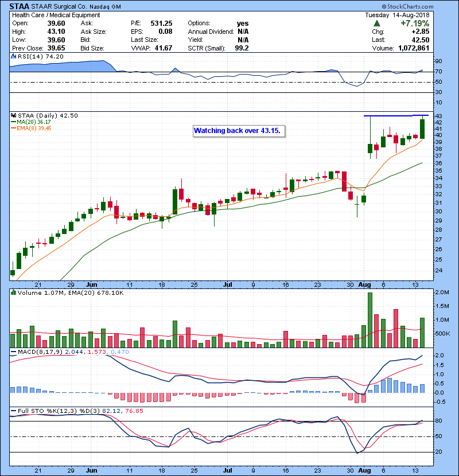Click Health Care / Medical Equipment sector text
Viewport: 459px width, 476px height.
56,15
